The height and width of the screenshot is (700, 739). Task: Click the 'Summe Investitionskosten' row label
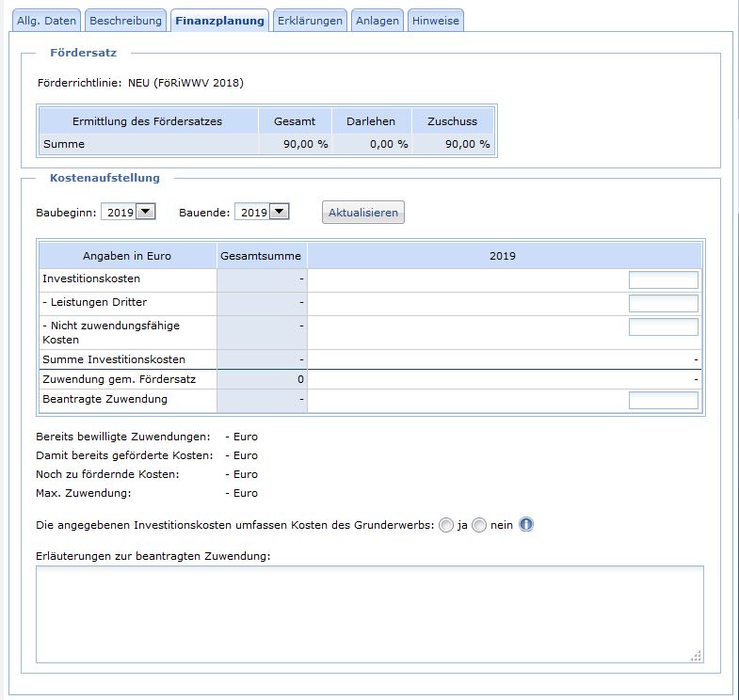114,359
